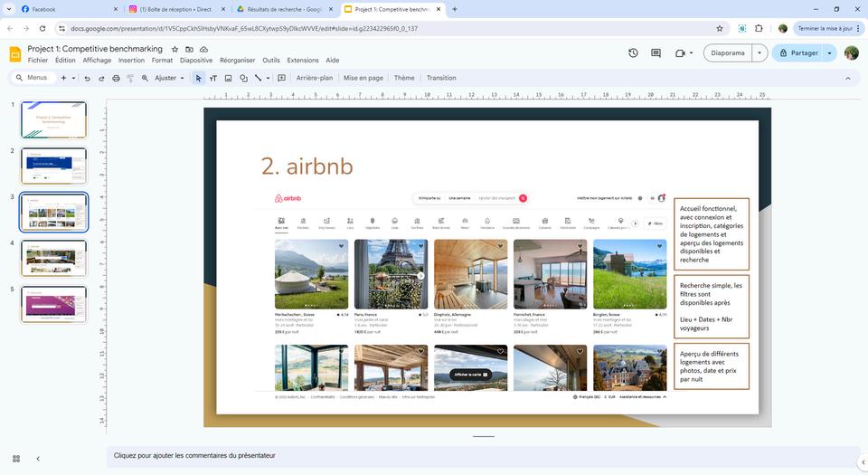Viewport: 868px width, 475px height.
Task: Click the site info icon in address bar
Action: point(62,28)
